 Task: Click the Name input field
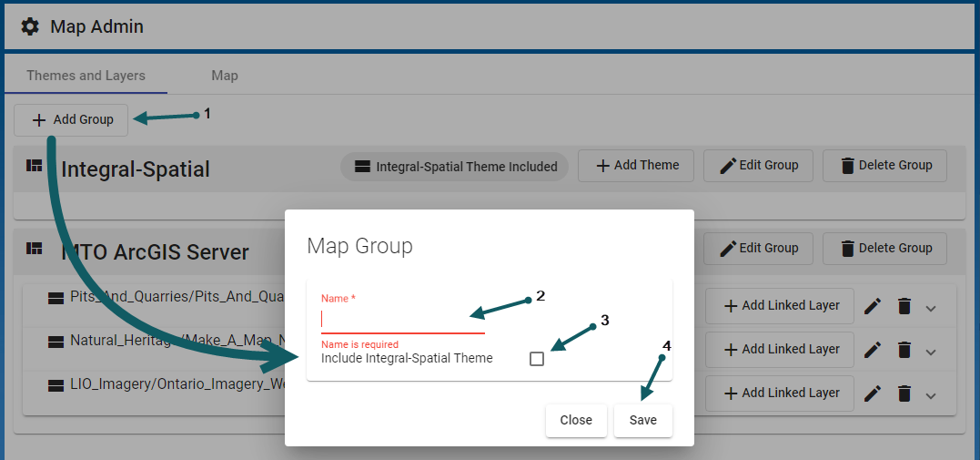tap(402, 320)
